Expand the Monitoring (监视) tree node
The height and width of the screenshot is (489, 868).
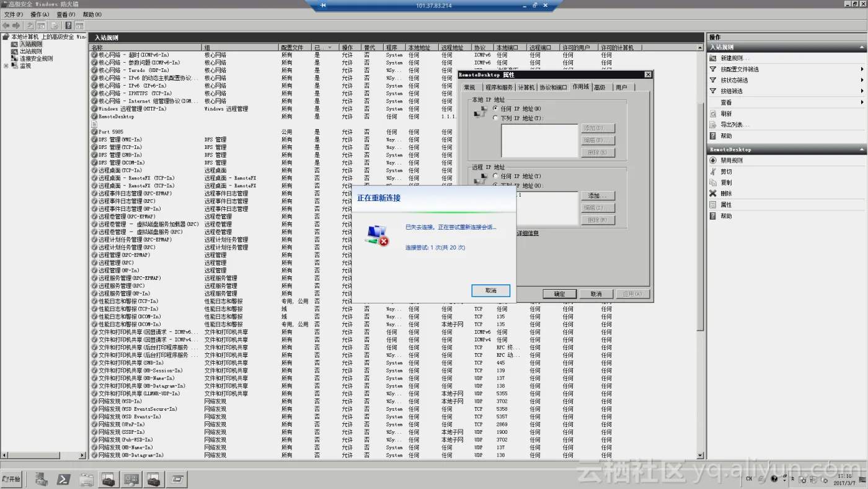coord(6,66)
